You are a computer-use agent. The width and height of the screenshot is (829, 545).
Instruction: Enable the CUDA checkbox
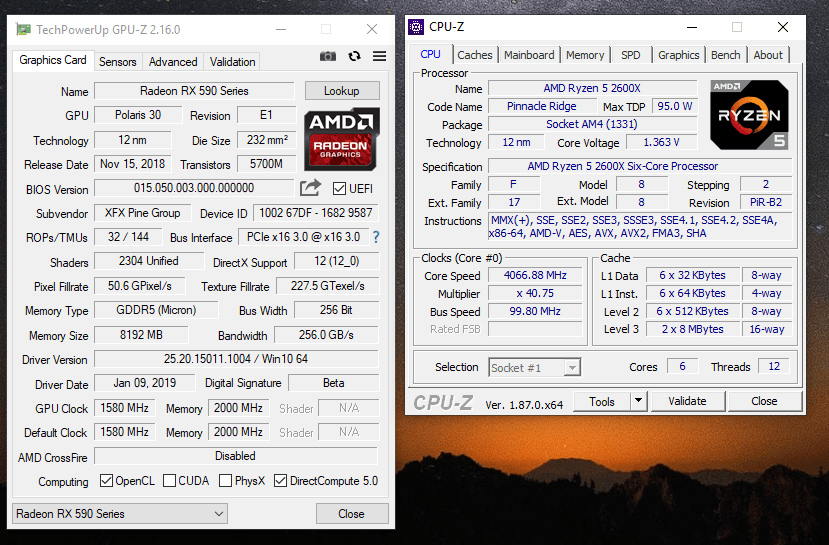[170, 481]
